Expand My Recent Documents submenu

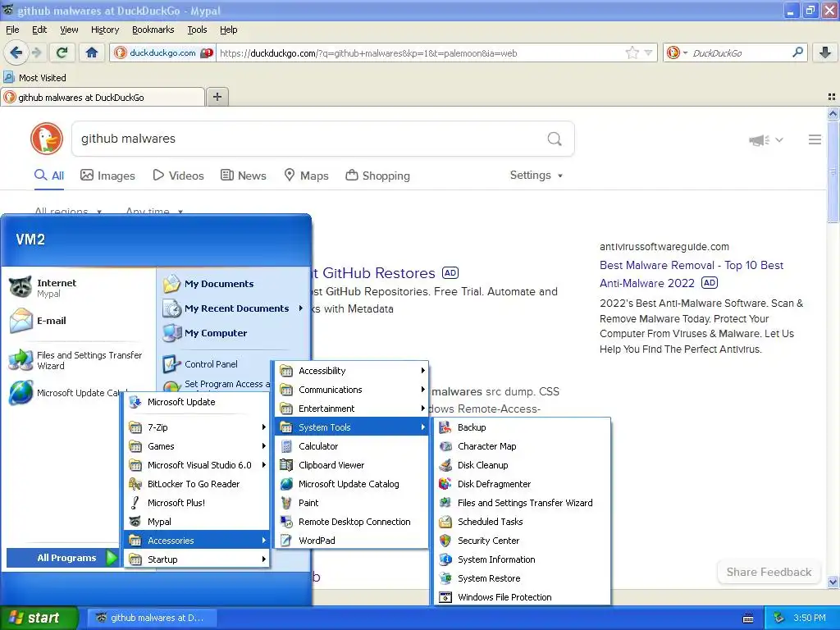point(233,308)
